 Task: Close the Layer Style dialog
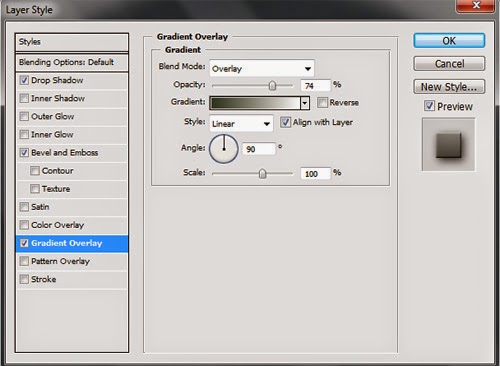(x=476, y=5)
